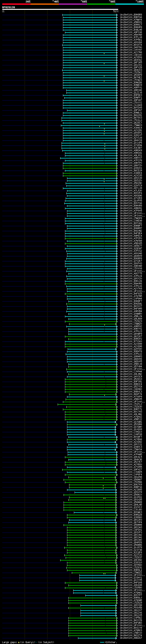Click the green ~80% identity legend segment

click(101, 4)
